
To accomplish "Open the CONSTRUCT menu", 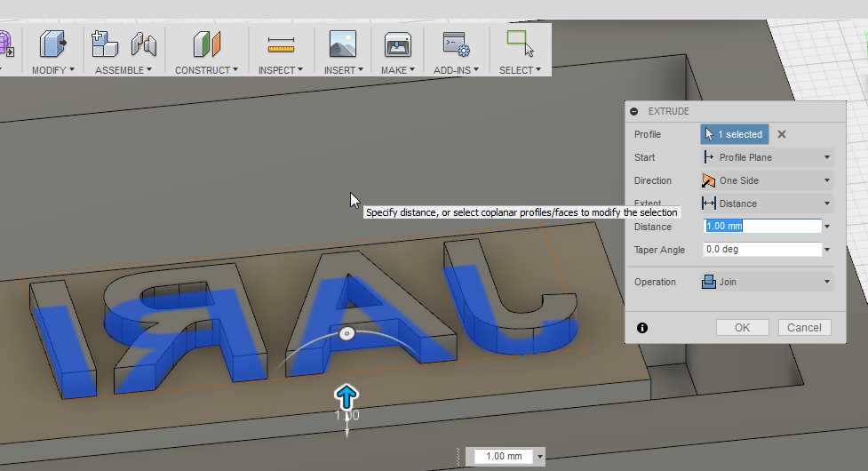I will (x=206, y=70).
